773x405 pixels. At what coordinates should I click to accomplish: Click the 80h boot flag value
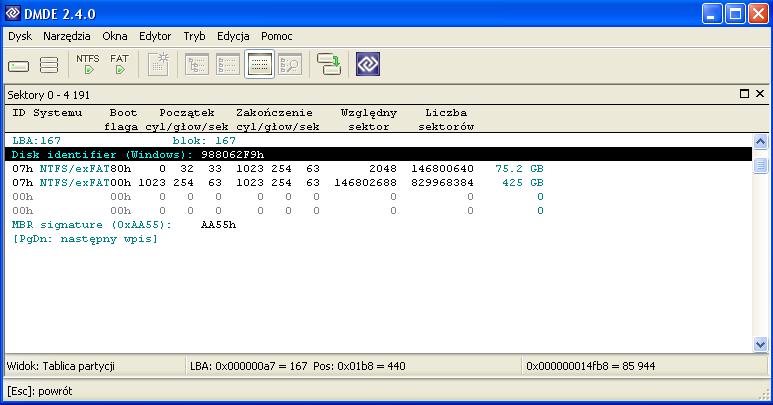[x=120, y=169]
